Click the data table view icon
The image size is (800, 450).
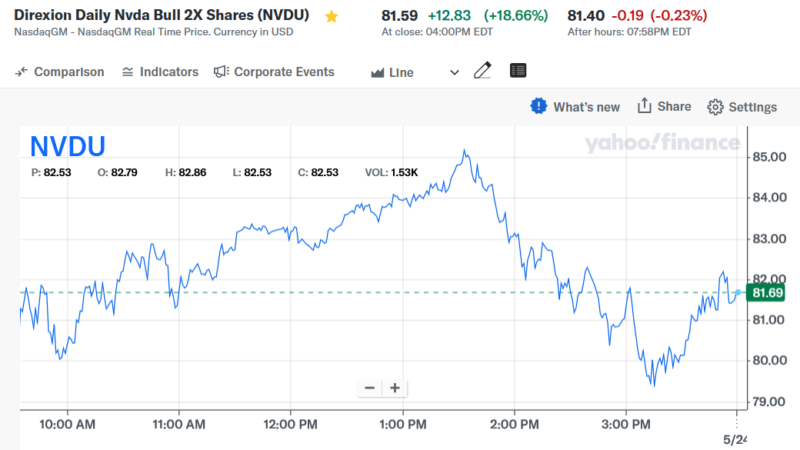tap(518, 71)
